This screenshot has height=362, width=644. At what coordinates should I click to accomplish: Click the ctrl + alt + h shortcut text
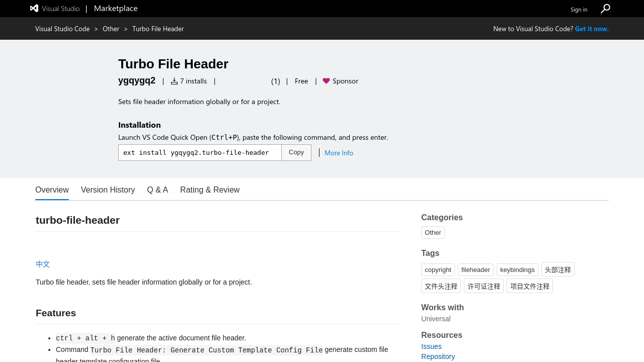(x=86, y=338)
